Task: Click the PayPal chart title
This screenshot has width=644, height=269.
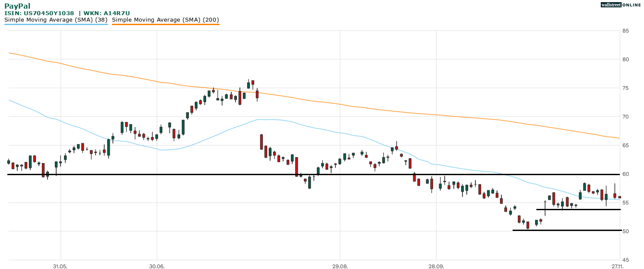Action: click(17, 6)
